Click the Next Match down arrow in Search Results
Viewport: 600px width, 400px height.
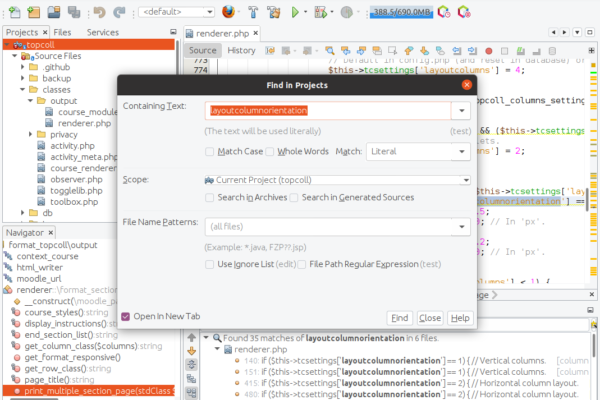[x=192, y=351]
